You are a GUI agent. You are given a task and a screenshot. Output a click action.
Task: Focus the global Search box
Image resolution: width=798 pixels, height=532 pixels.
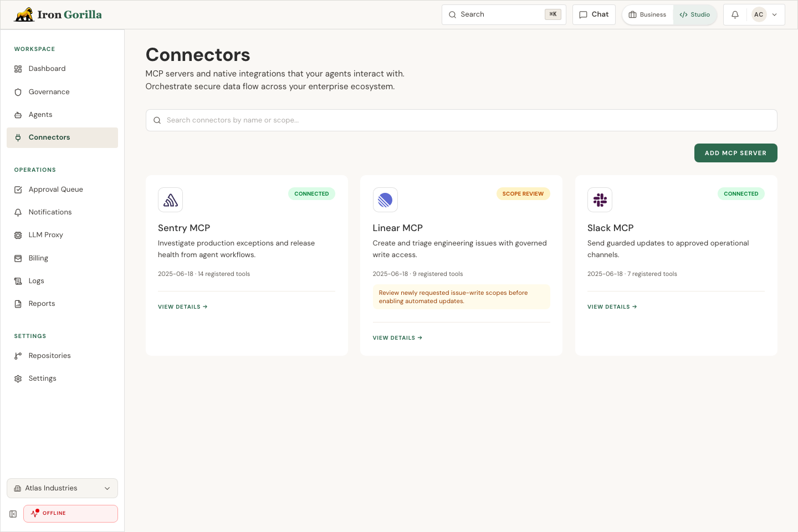(504, 15)
